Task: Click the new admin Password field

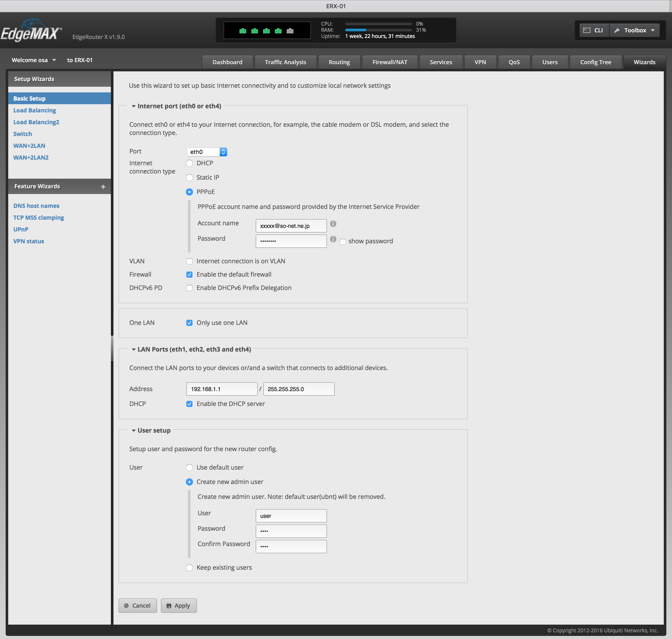Action: (291, 531)
